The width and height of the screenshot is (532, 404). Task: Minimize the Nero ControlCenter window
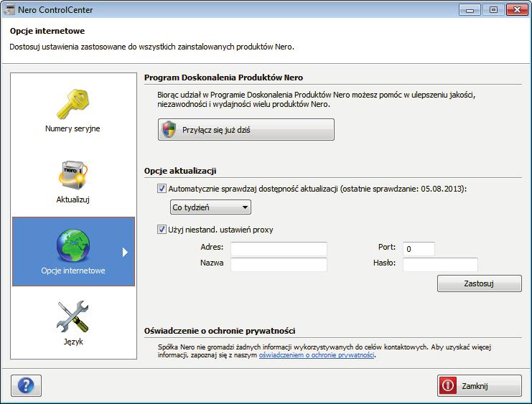coord(470,10)
